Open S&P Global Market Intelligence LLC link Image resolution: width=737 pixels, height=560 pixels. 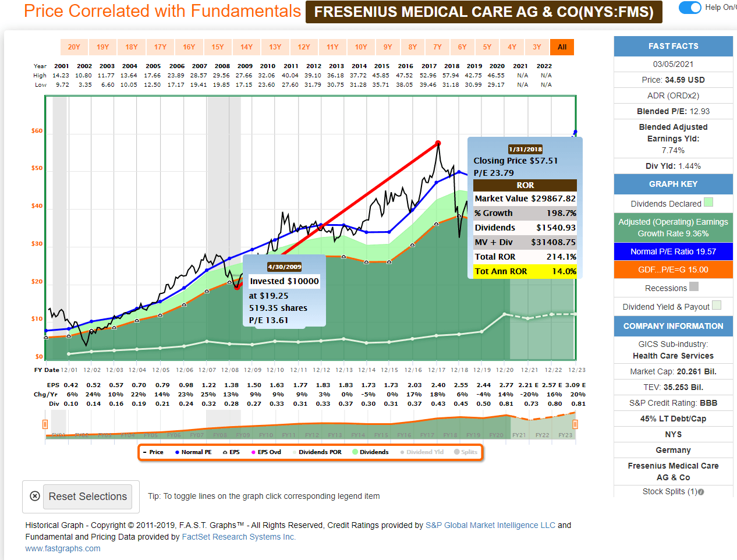490,525
